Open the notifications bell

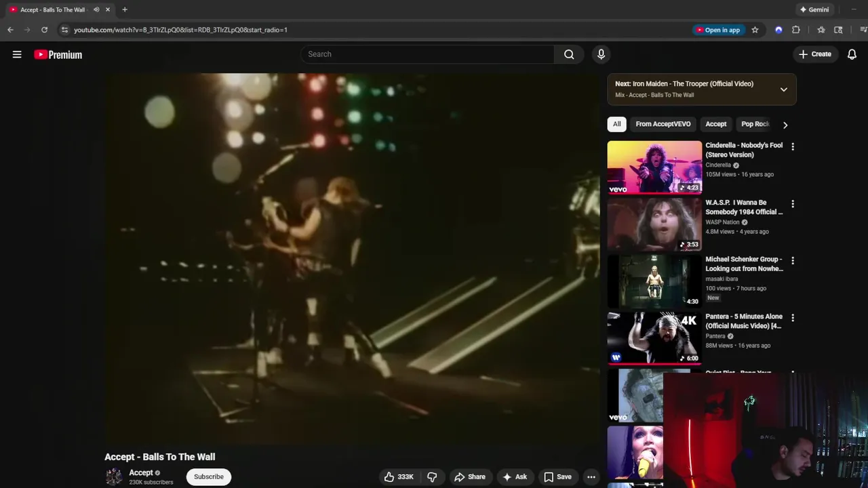852,54
